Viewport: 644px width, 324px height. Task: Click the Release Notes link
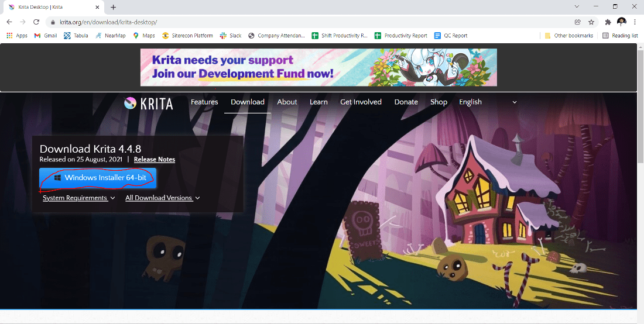[155, 160]
